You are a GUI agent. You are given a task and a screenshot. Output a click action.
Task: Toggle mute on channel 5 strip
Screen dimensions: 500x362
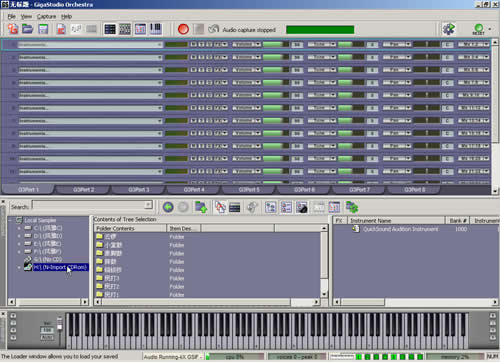(194, 95)
